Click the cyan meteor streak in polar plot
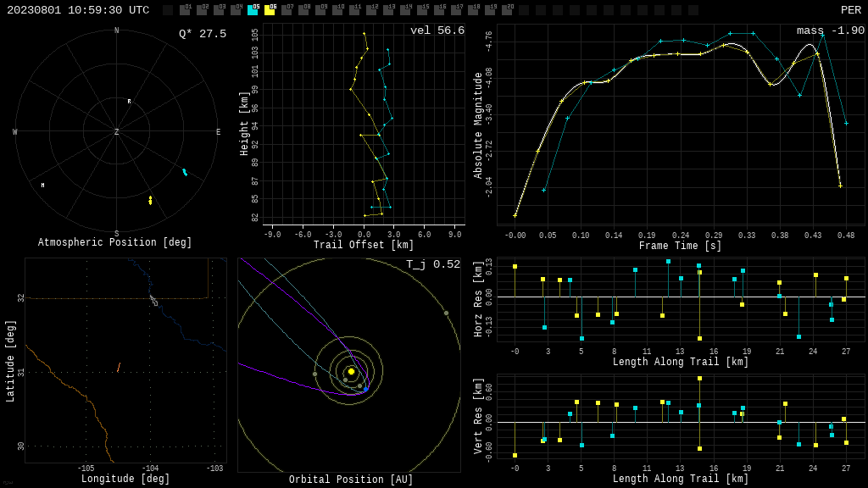The image size is (868, 488). click(x=185, y=173)
